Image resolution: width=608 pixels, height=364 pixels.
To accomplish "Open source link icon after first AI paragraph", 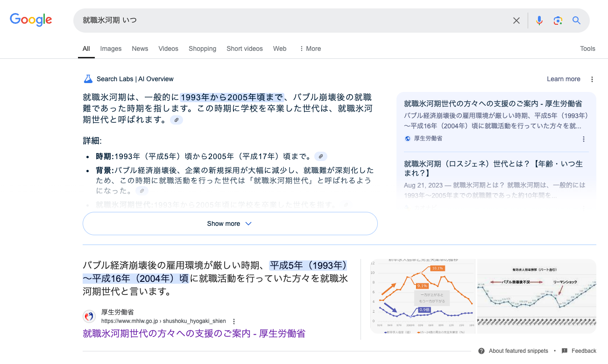I will point(177,120).
